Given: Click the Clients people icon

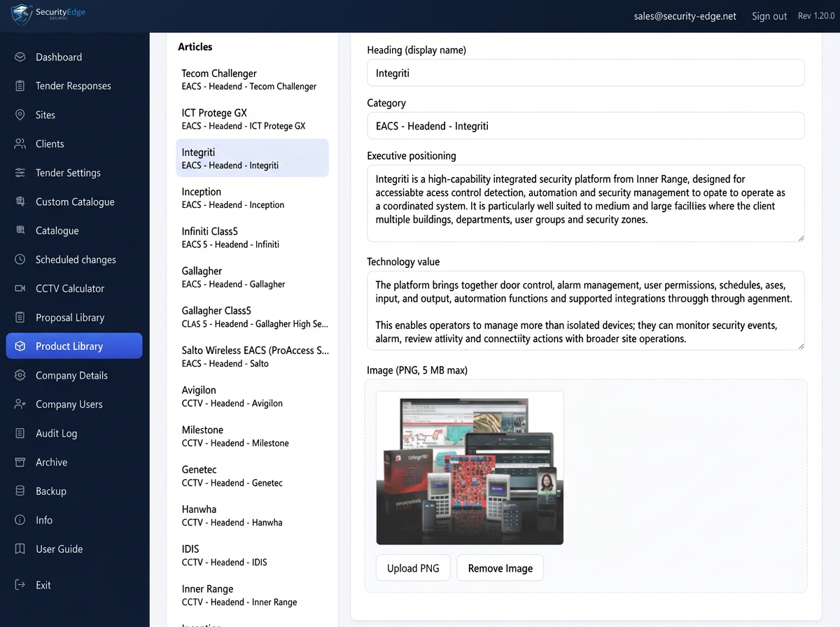Looking at the screenshot, I should [20, 143].
